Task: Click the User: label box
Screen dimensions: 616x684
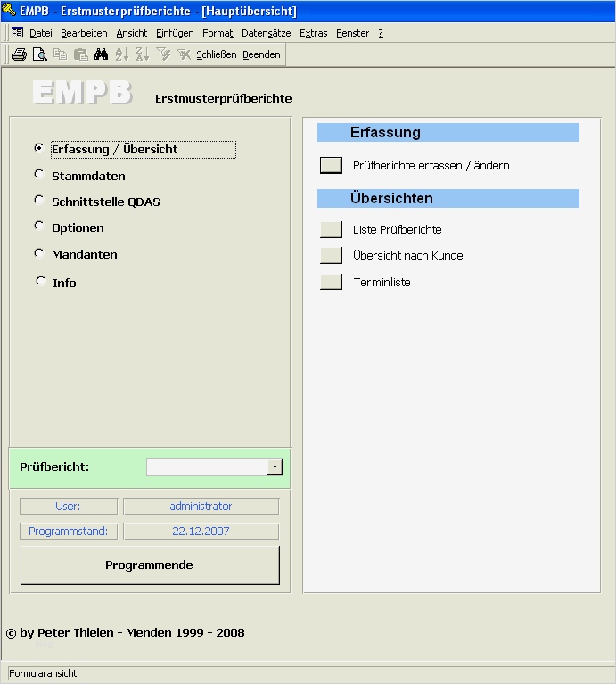Action: click(x=69, y=507)
